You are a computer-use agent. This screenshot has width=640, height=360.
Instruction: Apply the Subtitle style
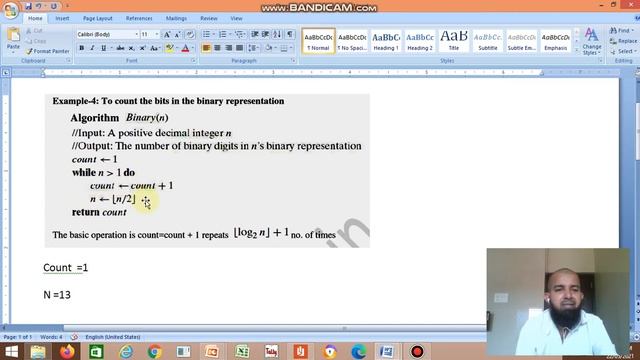click(x=488, y=41)
